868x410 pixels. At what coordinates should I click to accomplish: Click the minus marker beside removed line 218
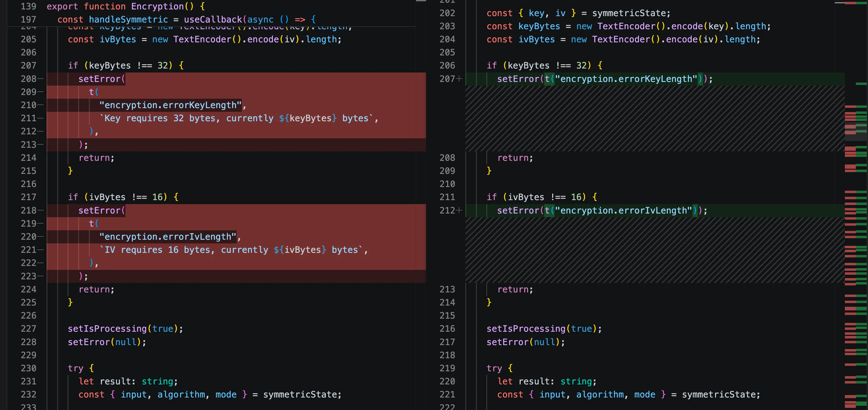tap(41, 210)
